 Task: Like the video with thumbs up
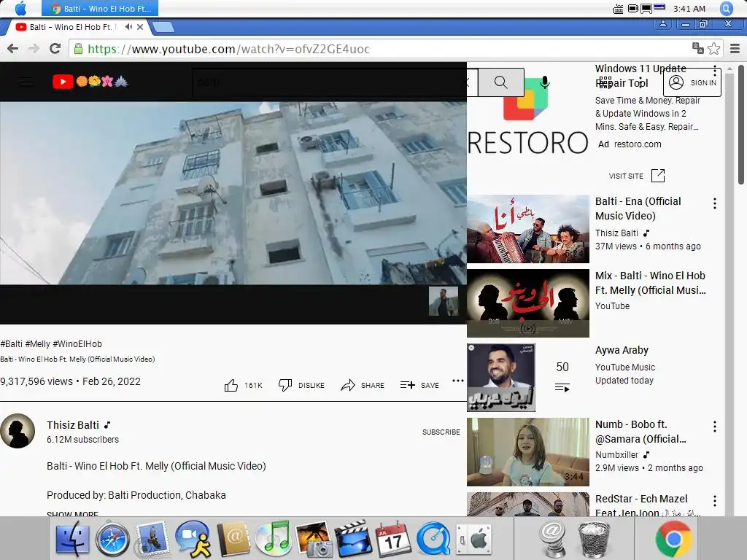[231, 385]
